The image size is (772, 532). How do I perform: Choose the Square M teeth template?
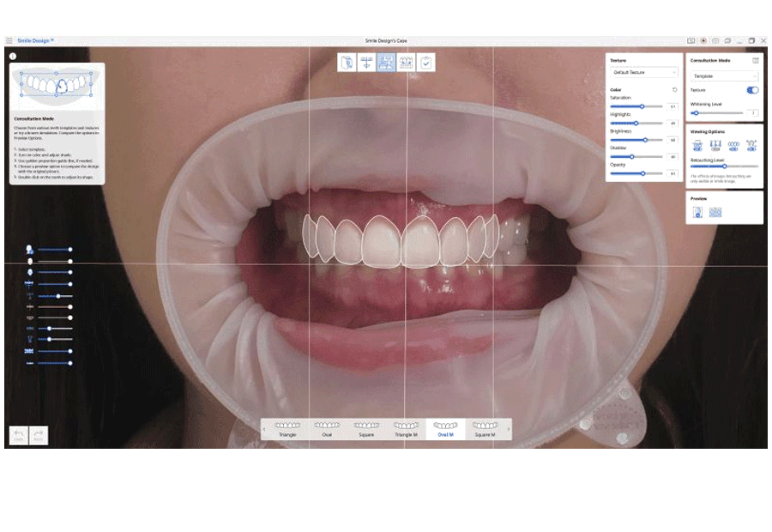click(x=485, y=429)
